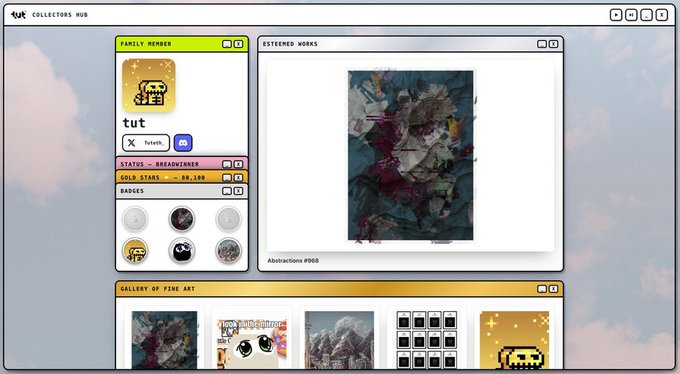Select the dark abstract art badge
The image size is (680, 374).
[182, 219]
